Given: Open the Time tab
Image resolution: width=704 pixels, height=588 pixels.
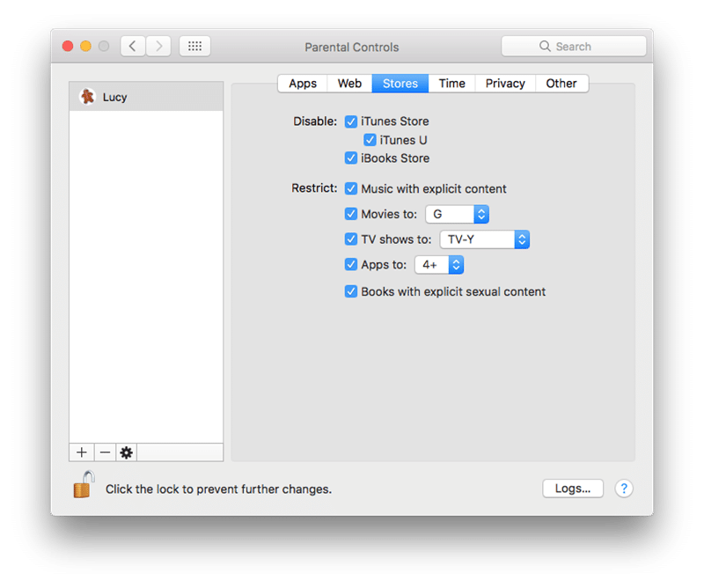Looking at the screenshot, I should click(x=451, y=84).
